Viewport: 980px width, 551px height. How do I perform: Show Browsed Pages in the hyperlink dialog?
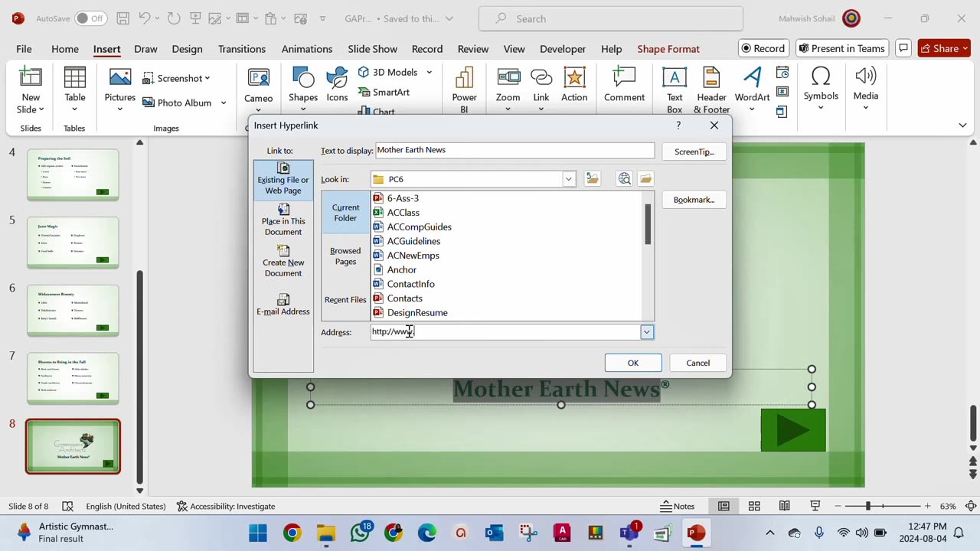click(345, 256)
